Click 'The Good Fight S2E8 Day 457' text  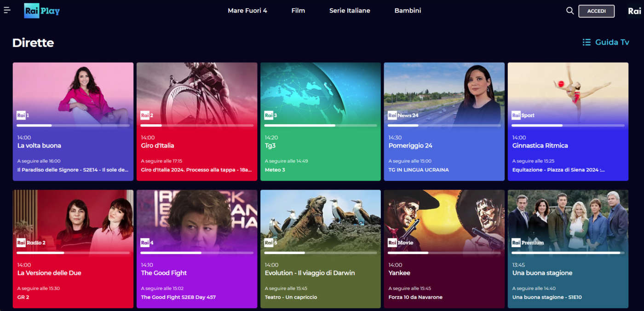(178, 297)
